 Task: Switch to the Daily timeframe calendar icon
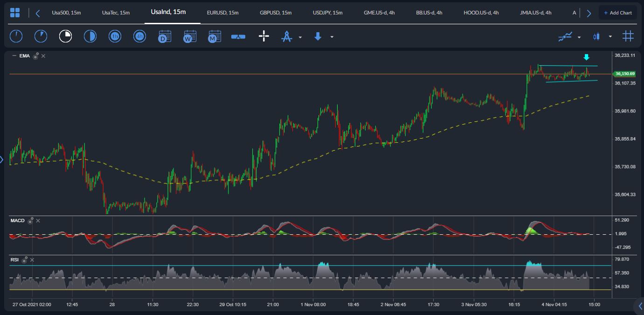[165, 36]
